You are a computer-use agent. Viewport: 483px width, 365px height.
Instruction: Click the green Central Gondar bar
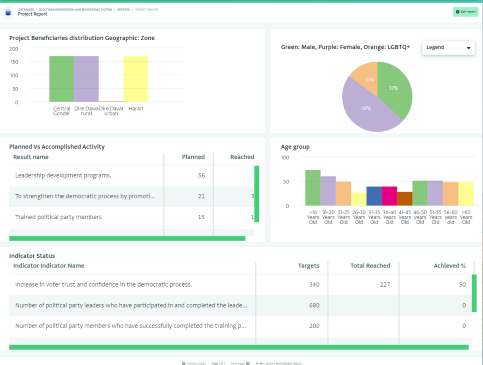pos(62,79)
